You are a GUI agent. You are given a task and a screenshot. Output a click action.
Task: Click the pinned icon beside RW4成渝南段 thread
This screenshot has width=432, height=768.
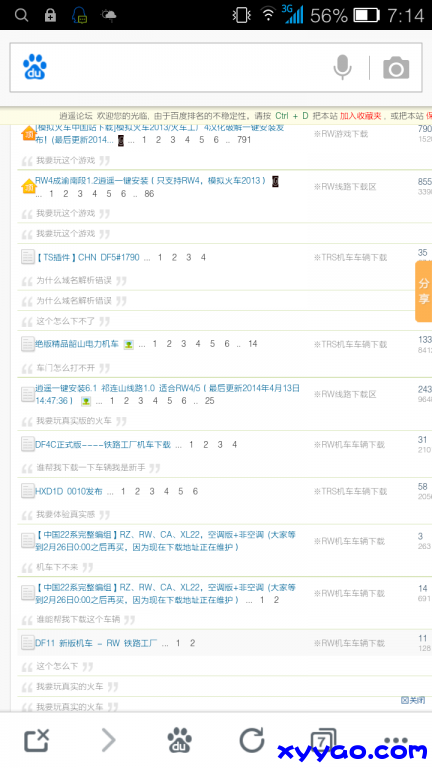point(28,186)
